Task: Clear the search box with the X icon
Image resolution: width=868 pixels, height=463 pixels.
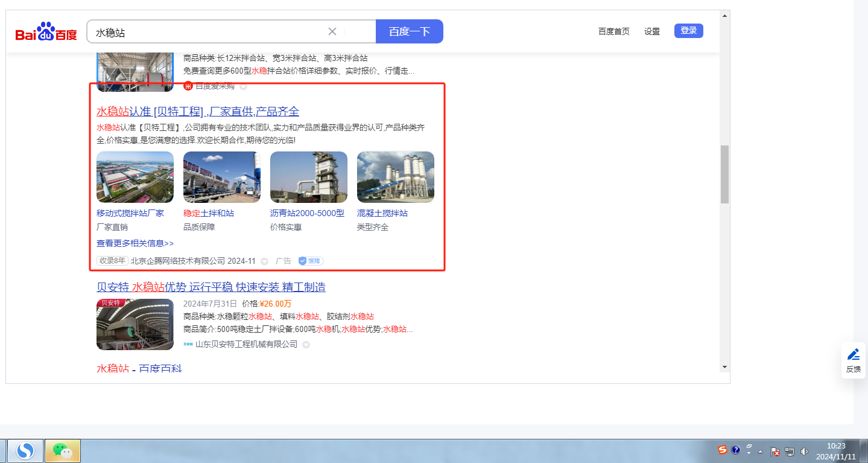Action: pyautogui.click(x=332, y=31)
